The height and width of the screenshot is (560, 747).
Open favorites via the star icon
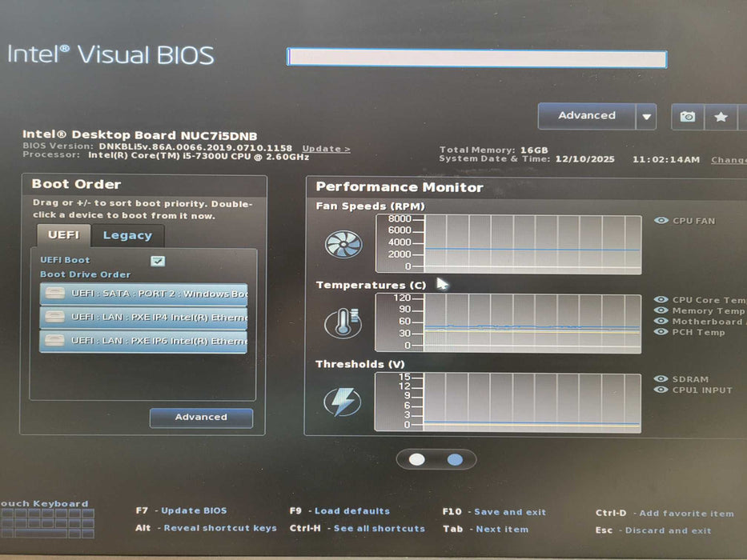pos(720,117)
